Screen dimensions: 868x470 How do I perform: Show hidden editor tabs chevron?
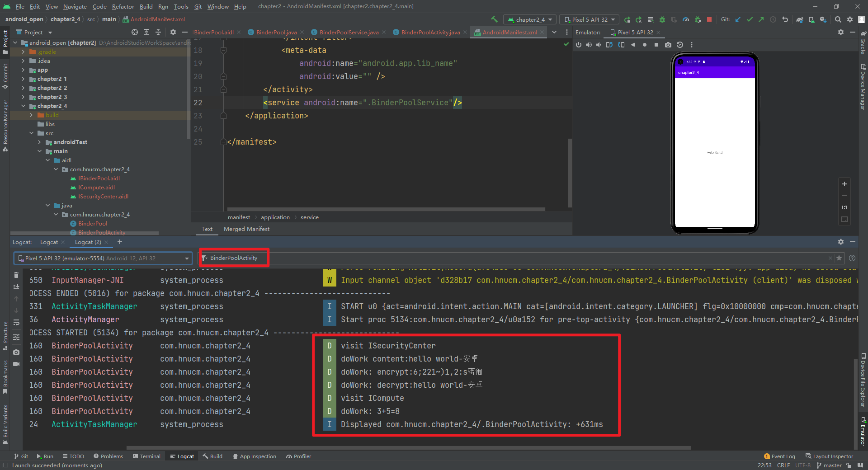[554, 32]
